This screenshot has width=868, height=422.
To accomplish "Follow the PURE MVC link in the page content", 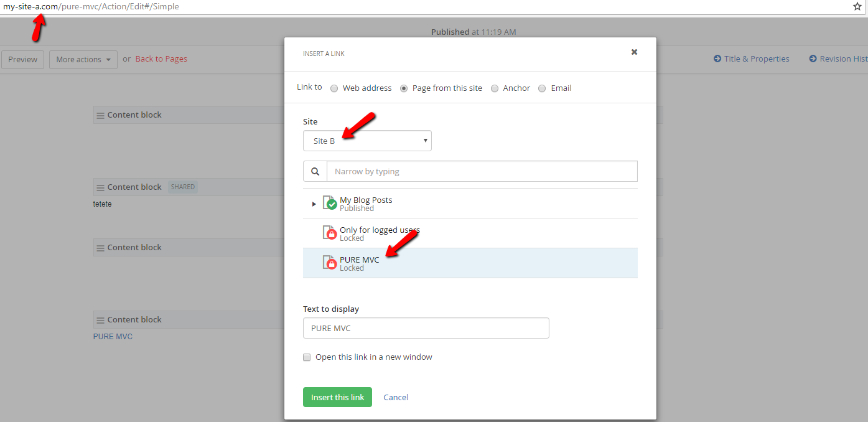I will point(113,336).
